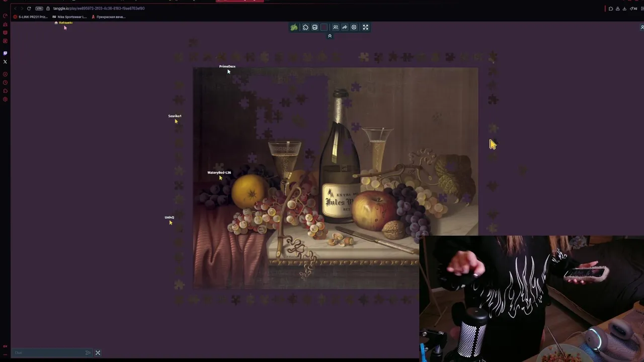Click the PrimeDezx player label
The image size is (644, 362).
click(x=227, y=66)
